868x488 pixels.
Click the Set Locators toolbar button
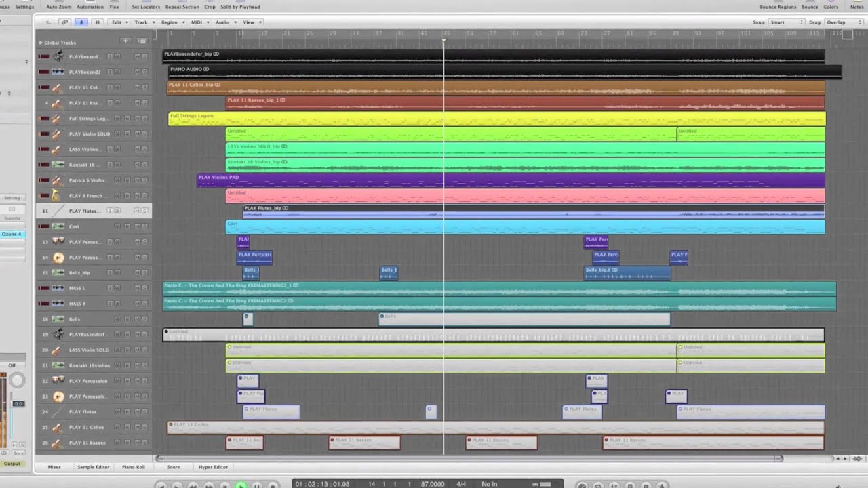(x=146, y=7)
